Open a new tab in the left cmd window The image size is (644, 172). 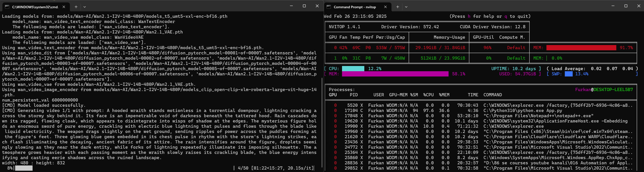click(x=76, y=7)
